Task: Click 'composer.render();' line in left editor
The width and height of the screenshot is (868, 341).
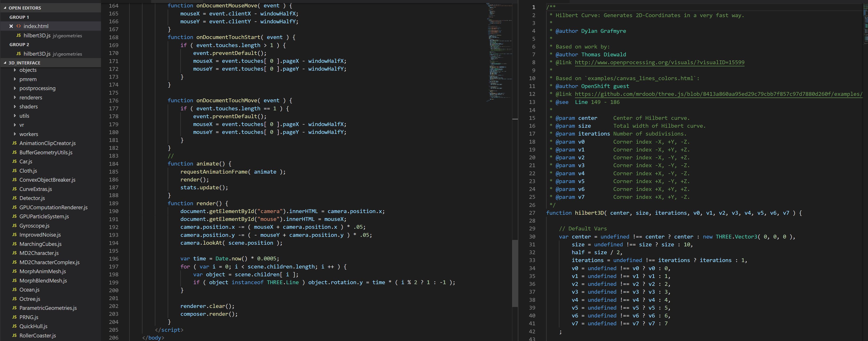Action: pos(209,314)
